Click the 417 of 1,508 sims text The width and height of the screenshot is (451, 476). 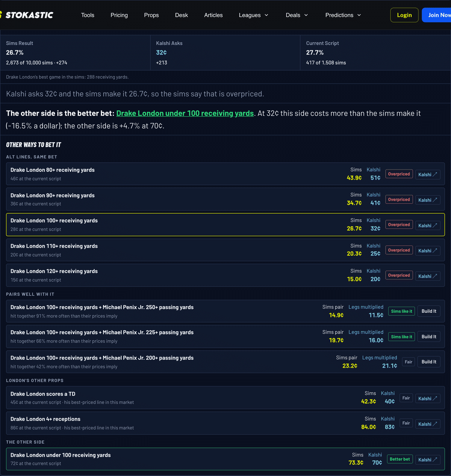tap(326, 63)
